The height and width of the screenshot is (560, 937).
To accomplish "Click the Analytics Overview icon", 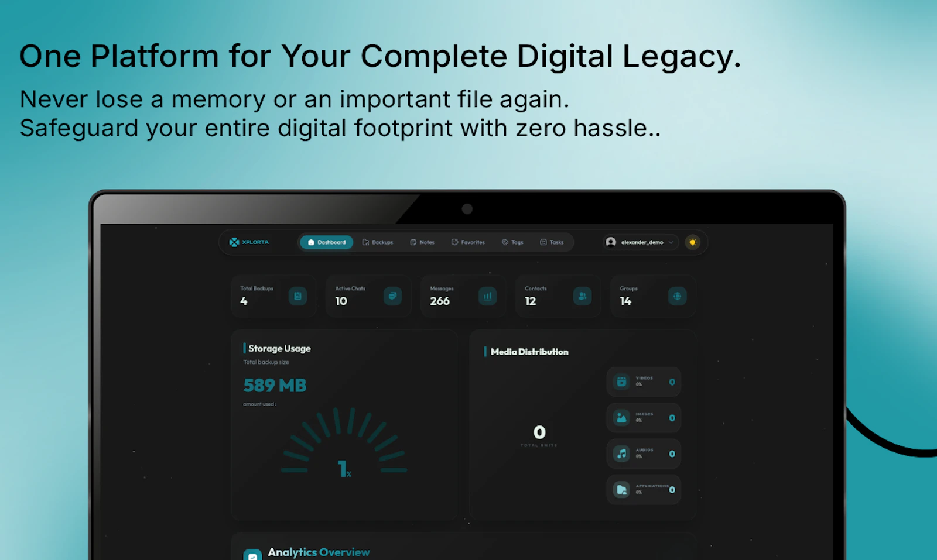I will tap(252, 554).
